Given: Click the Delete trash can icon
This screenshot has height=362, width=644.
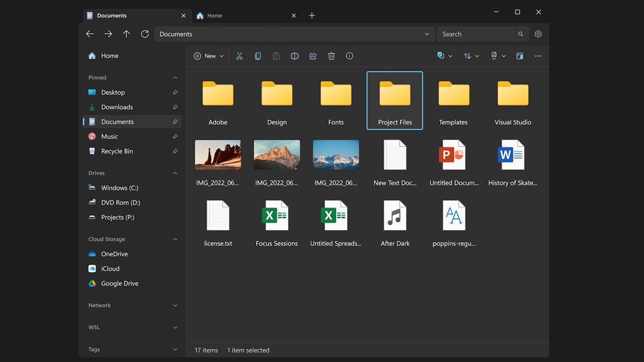Looking at the screenshot, I should 332,56.
